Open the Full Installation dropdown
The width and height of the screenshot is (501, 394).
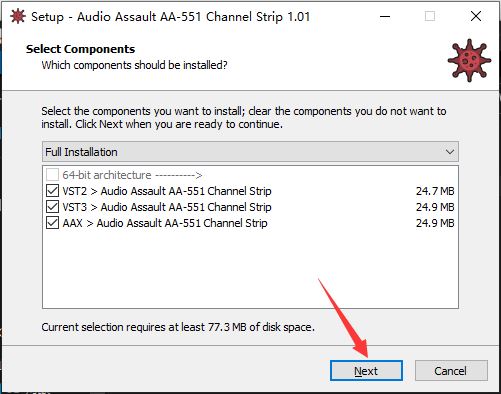pos(250,152)
